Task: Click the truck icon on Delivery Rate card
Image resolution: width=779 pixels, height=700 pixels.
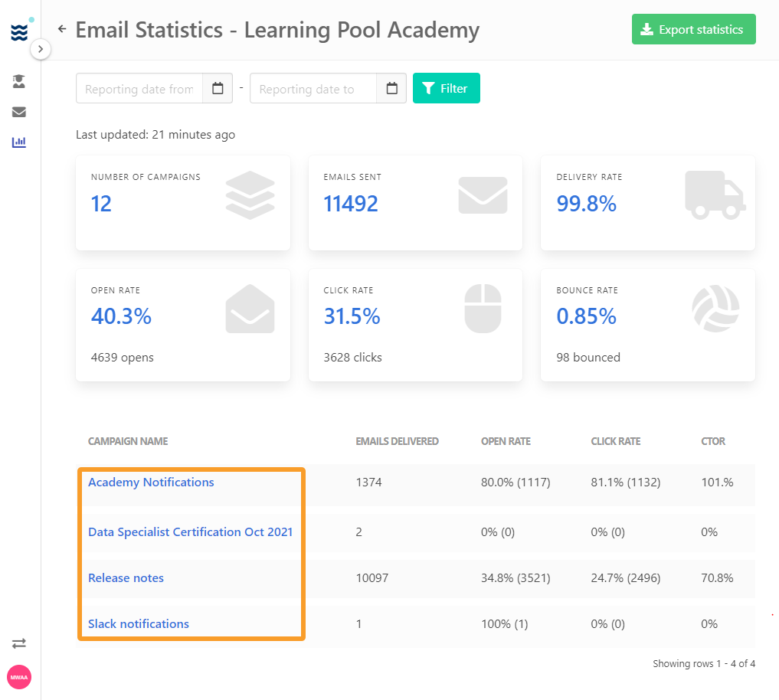Action: point(715,195)
